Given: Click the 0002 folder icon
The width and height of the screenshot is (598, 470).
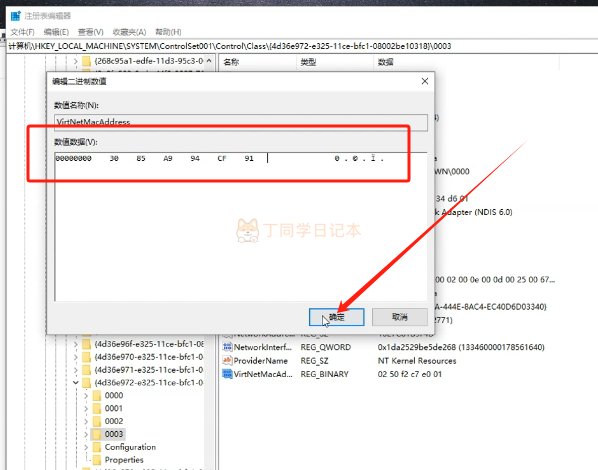Looking at the screenshot, I should (97, 421).
